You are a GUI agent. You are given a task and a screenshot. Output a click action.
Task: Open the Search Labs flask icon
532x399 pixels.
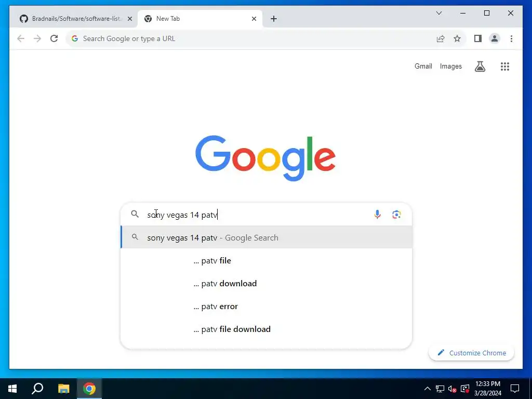[480, 66]
